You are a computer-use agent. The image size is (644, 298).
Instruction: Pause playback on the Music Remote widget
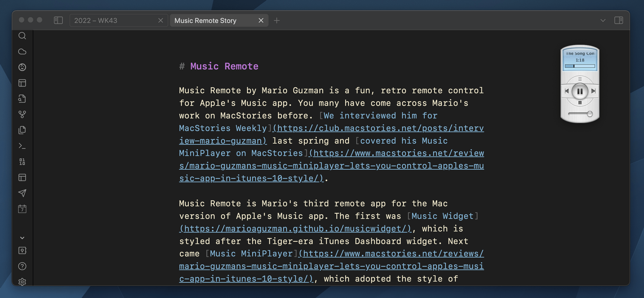point(580,91)
